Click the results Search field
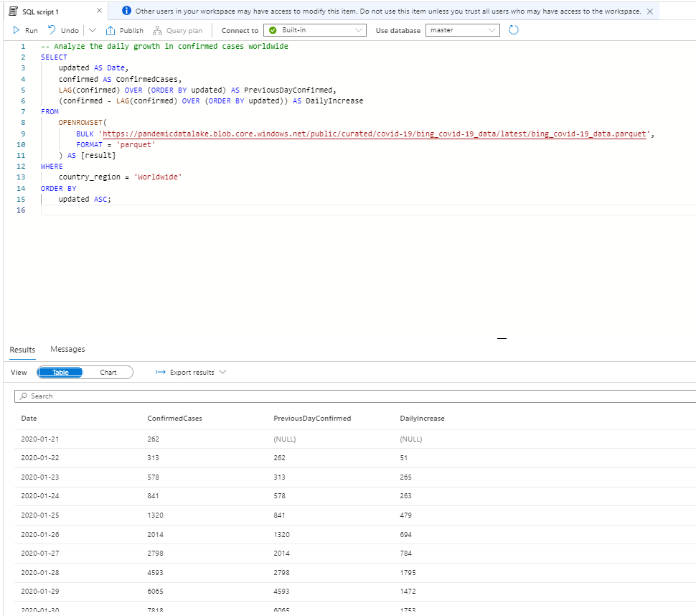Image resolution: width=696 pixels, height=616 pixels. pos(355,396)
